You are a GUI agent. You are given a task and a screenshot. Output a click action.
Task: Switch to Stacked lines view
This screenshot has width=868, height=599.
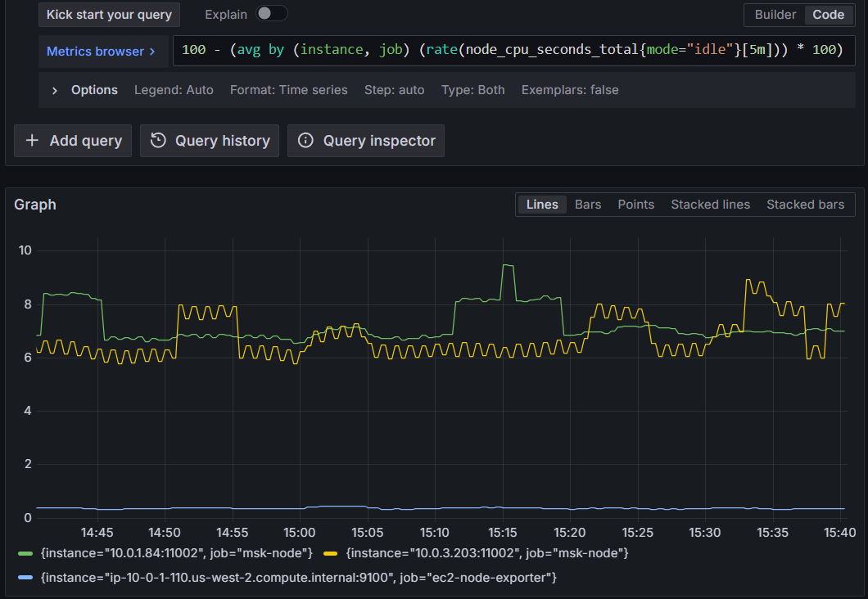710,204
